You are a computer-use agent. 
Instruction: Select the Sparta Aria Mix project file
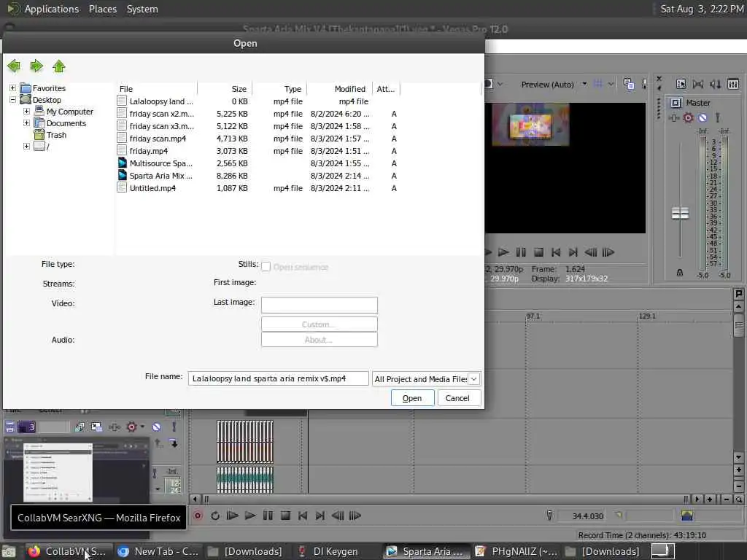coord(258,176)
